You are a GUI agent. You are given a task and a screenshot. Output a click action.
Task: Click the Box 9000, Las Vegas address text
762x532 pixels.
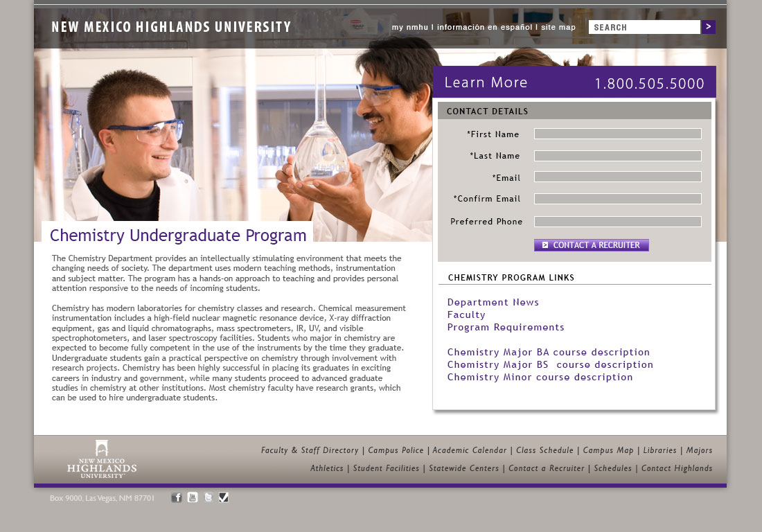pos(102,498)
